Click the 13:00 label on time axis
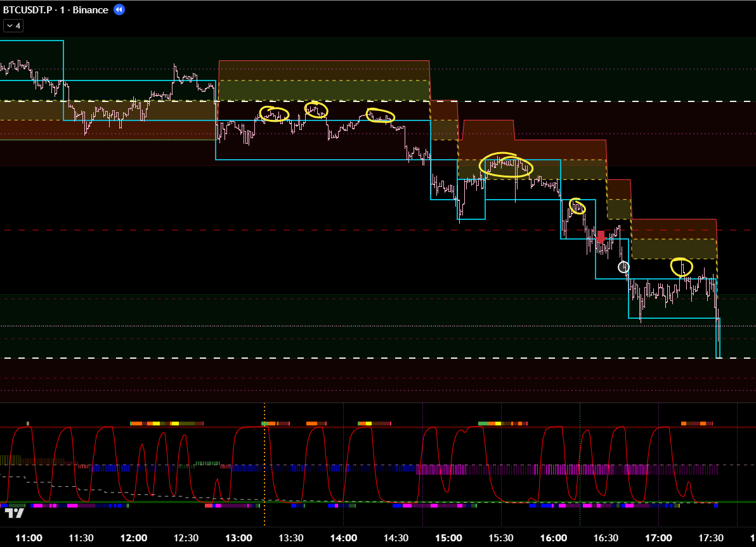The image size is (756, 547). pos(238,538)
